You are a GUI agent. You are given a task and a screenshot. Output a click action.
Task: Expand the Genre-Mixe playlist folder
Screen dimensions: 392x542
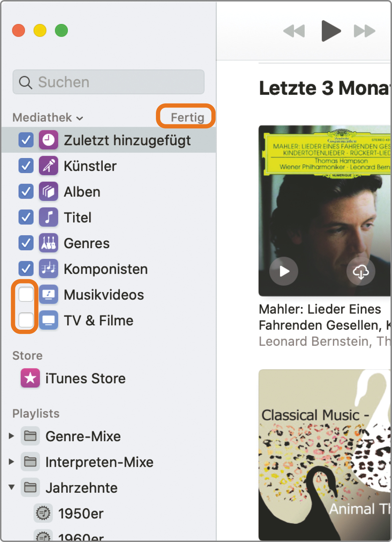[11, 436]
